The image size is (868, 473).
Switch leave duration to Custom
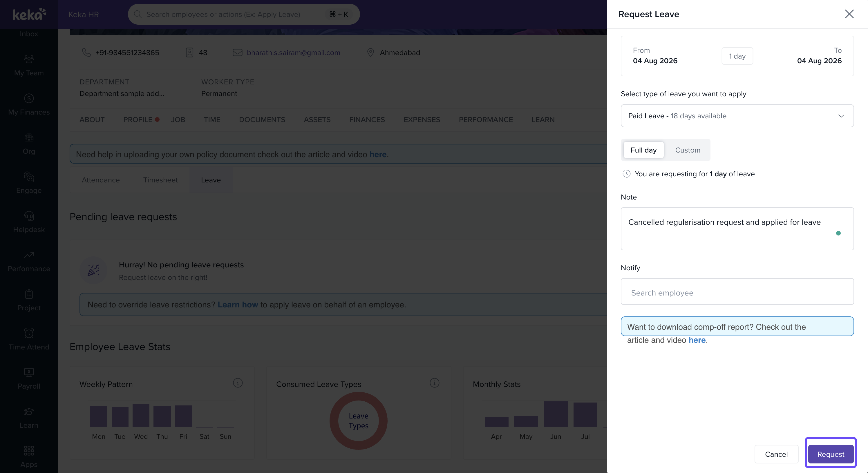pos(688,150)
